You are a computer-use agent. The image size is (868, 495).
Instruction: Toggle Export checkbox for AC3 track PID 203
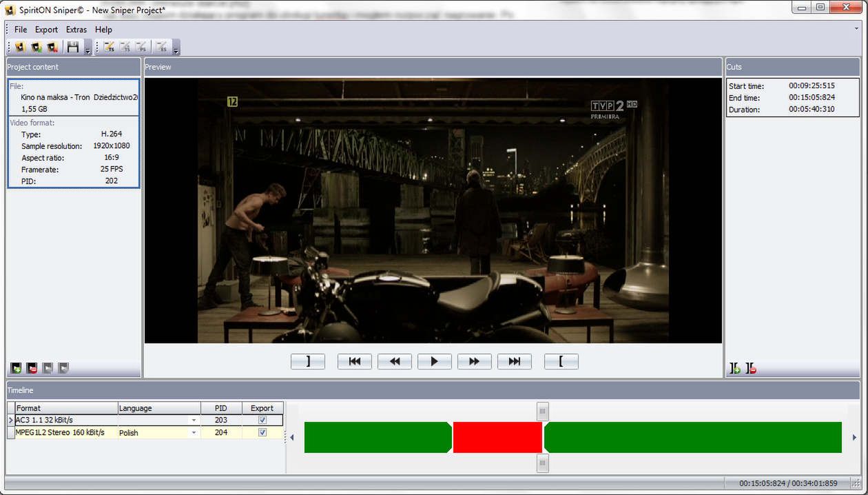pyautogui.click(x=262, y=420)
